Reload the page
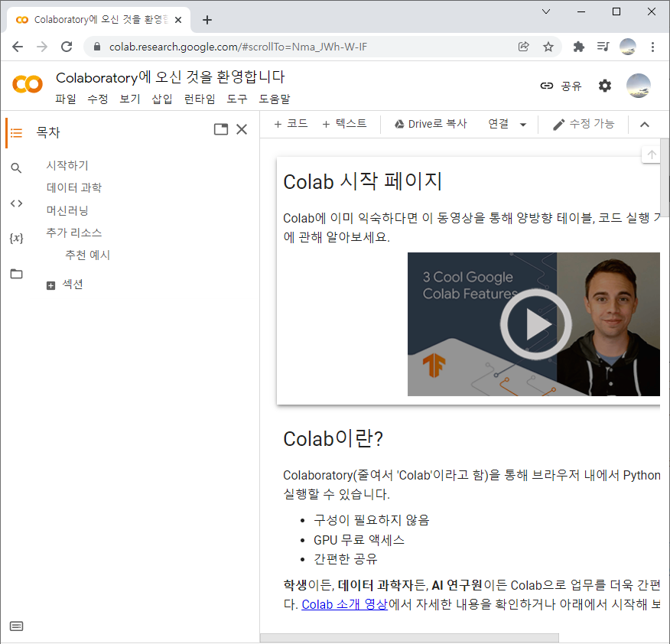Screen dimensions: 670x644 click(67, 47)
